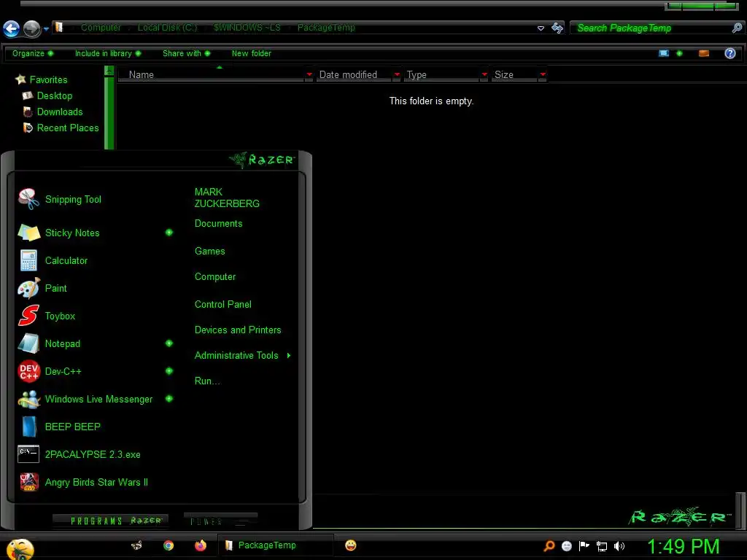Click the Start orb on the taskbar
This screenshot has height=560, width=747.
pyautogui.click(x=20, y=548)
